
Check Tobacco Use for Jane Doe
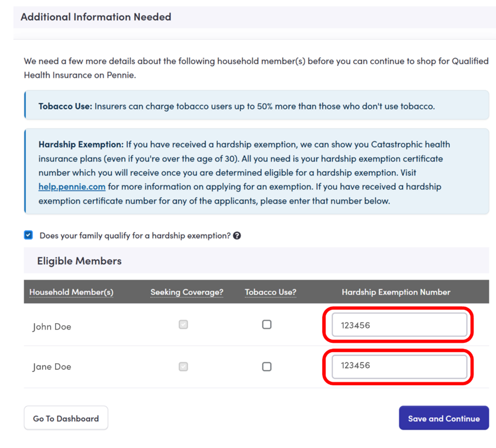click(x=267, y=367)
